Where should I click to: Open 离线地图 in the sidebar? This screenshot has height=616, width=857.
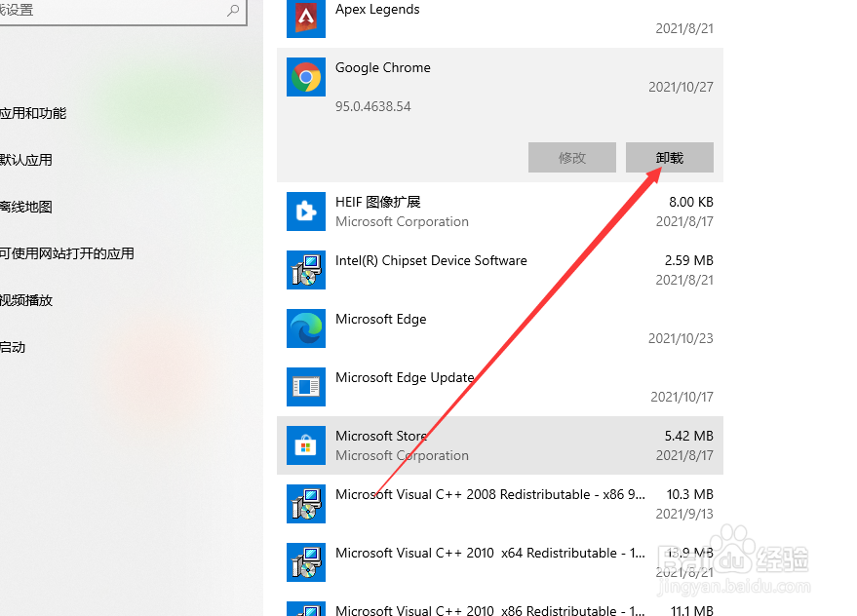tap(26, 208)
